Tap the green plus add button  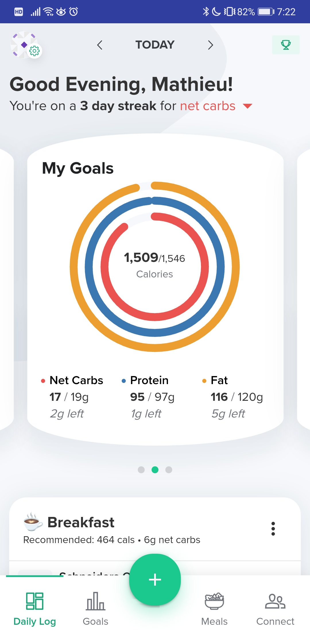pos(155,579)
